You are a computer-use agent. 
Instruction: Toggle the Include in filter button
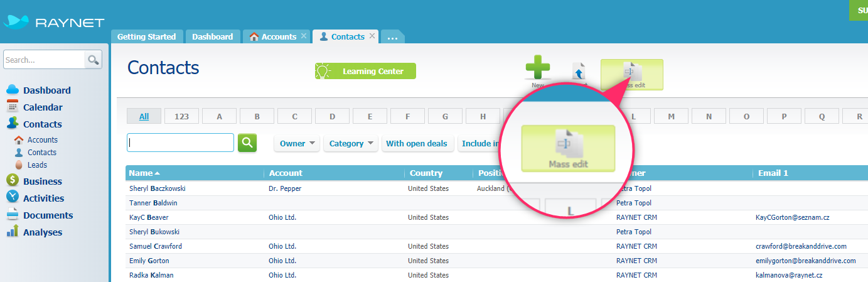coord(481,143)
